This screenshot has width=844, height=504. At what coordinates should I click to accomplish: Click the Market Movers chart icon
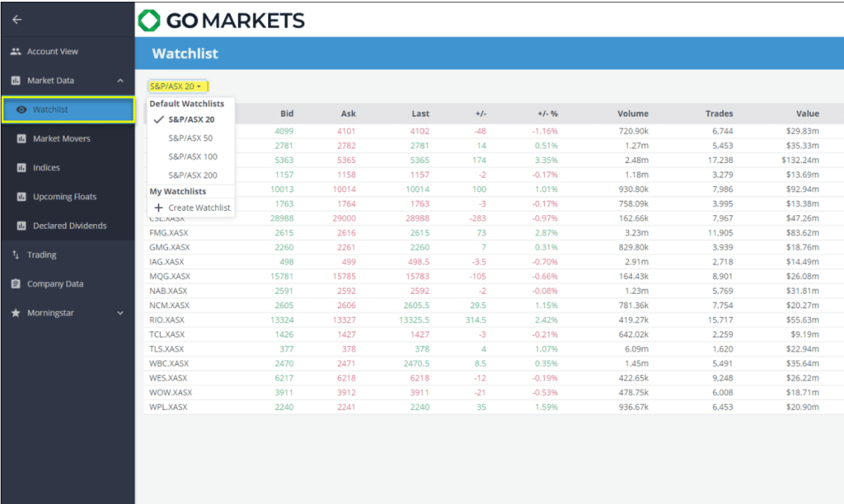click(21, 139)
